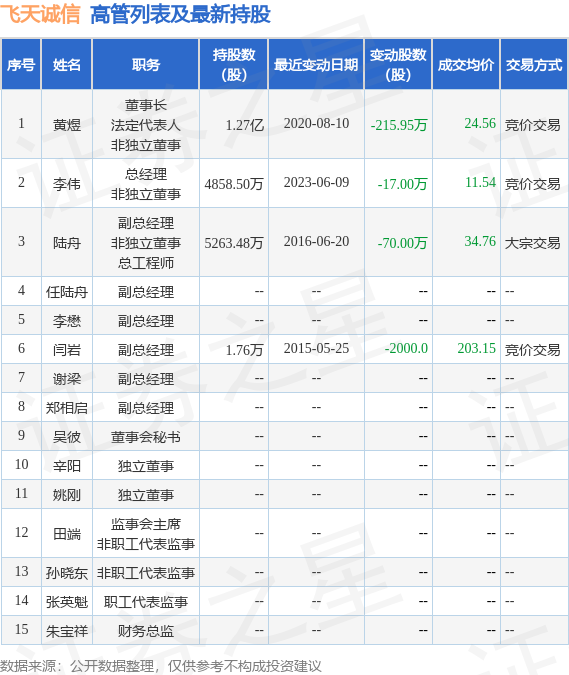The height and width of the screenshot is (675, 569).
Task: Click the name 陆舟 in row 3
Action: 67,243
